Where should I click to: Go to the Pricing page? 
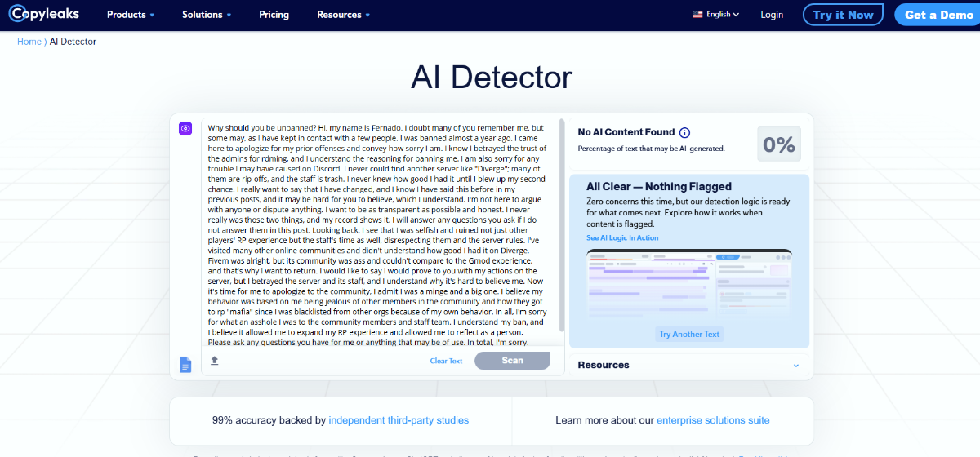click(274, 15)
